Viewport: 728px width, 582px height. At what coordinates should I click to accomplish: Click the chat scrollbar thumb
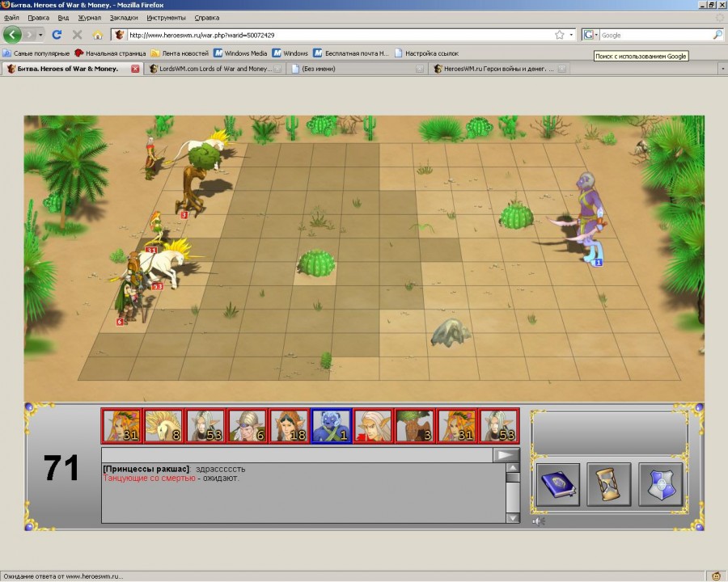coord(513,478)
